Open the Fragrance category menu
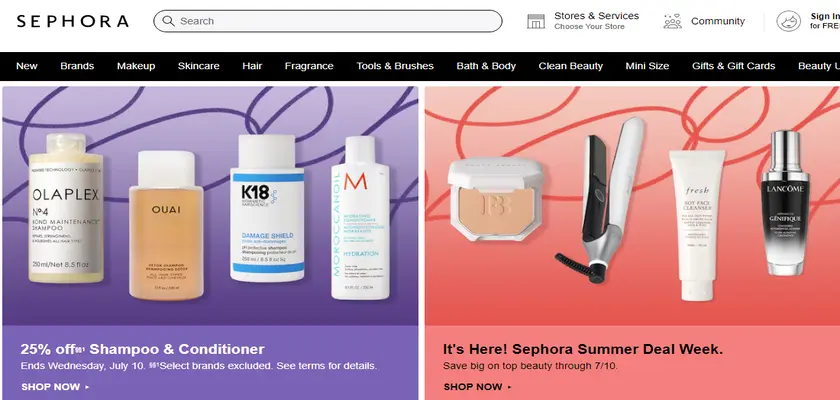The height and width of the screenshot is (400, 840). pyautogui.click(x=309, y=66)
